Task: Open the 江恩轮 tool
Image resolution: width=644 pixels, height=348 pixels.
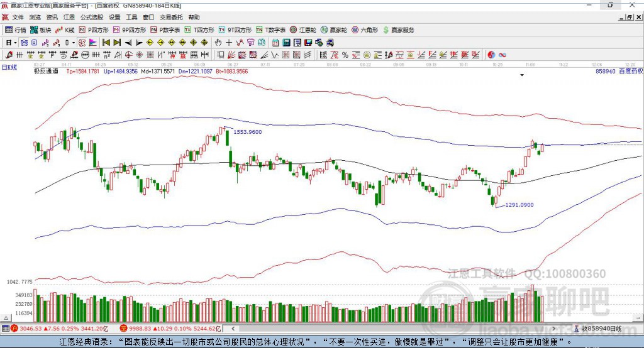Action: (303, 30)
